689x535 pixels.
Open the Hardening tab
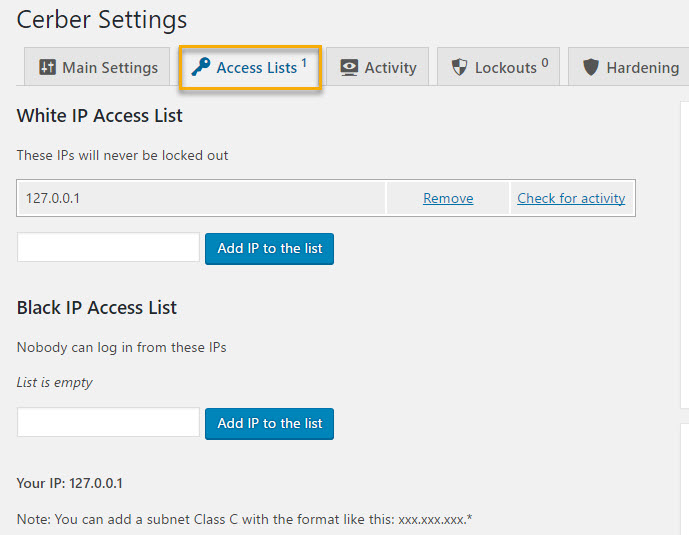629,67
